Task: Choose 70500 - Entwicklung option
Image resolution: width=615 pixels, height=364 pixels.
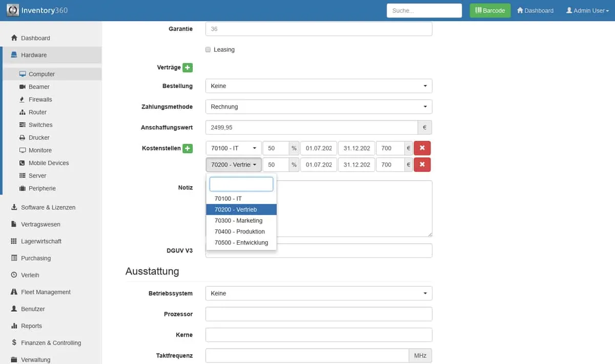Action: [x=241, y=243]
